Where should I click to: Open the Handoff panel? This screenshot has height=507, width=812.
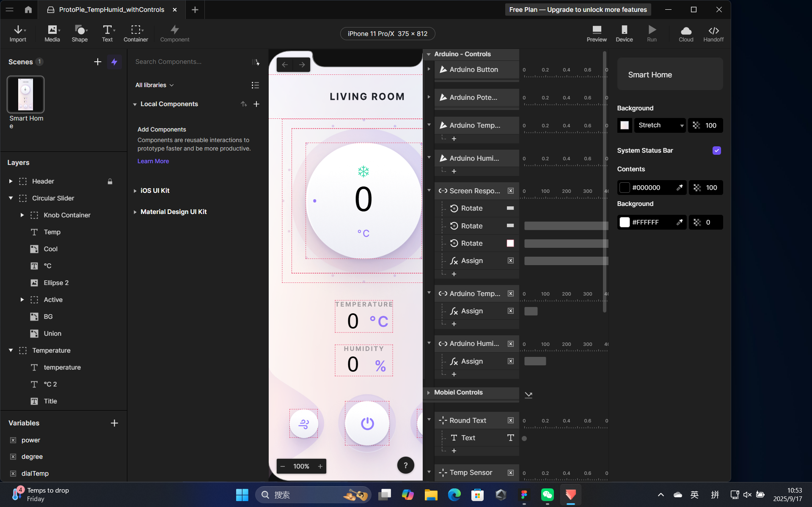[713, 33]
